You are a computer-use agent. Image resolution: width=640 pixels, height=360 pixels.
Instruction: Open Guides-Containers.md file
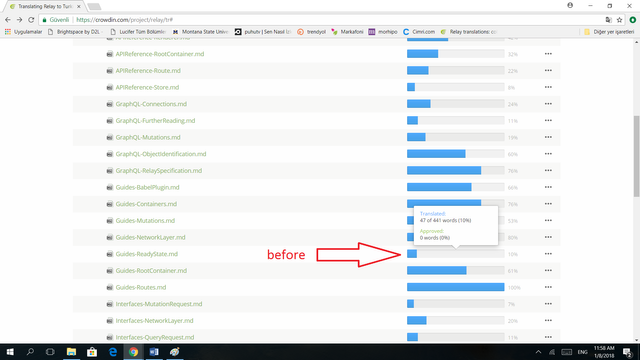click(146, 204)
